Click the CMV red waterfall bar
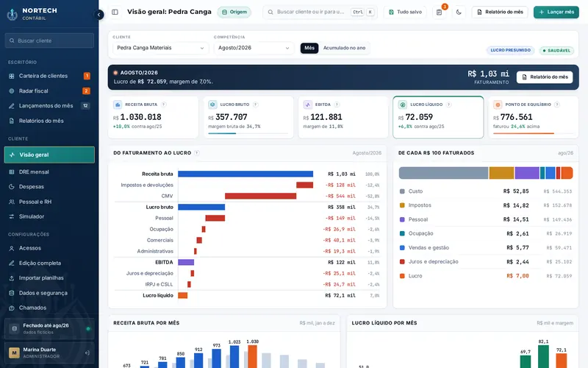This screenshot has width=588, height=368. tap(261, 196)
